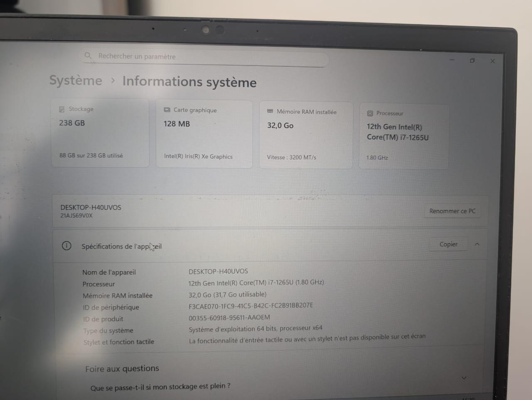Open the Stockage details card

point(100,132)
